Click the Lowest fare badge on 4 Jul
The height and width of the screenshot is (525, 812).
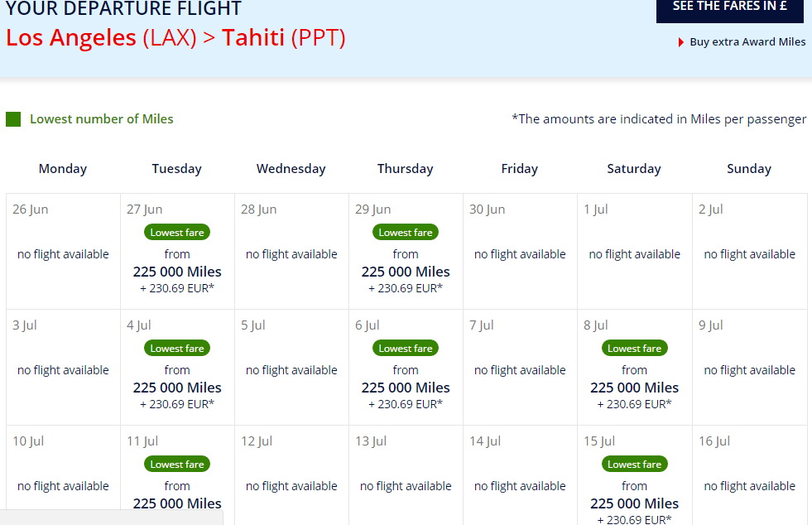[x=177, y=349]
